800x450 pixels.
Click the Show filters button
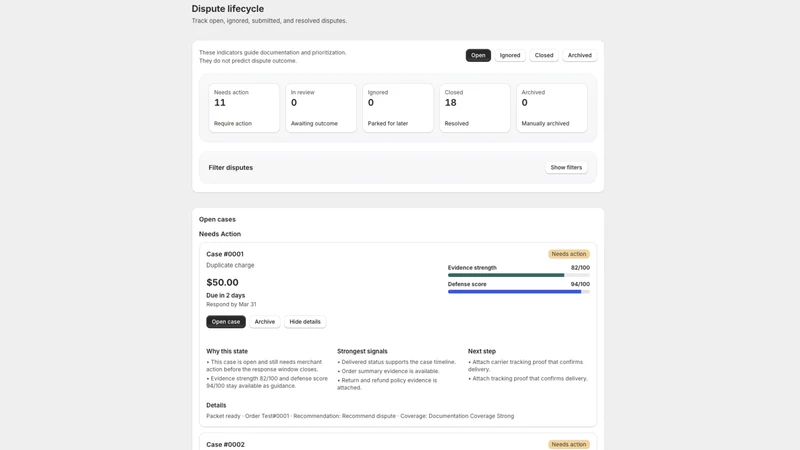[x=566, y=167]
